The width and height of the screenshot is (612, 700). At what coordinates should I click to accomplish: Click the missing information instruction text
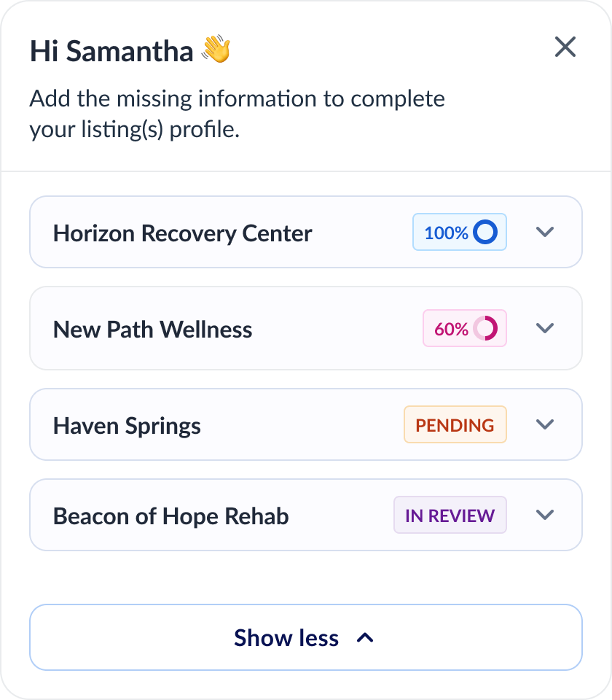pos(238,114)
